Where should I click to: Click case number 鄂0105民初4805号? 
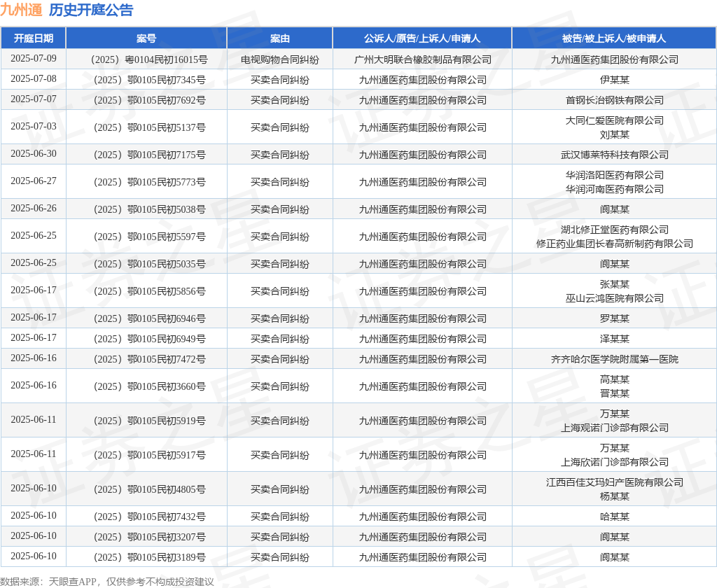coord(167,489)
